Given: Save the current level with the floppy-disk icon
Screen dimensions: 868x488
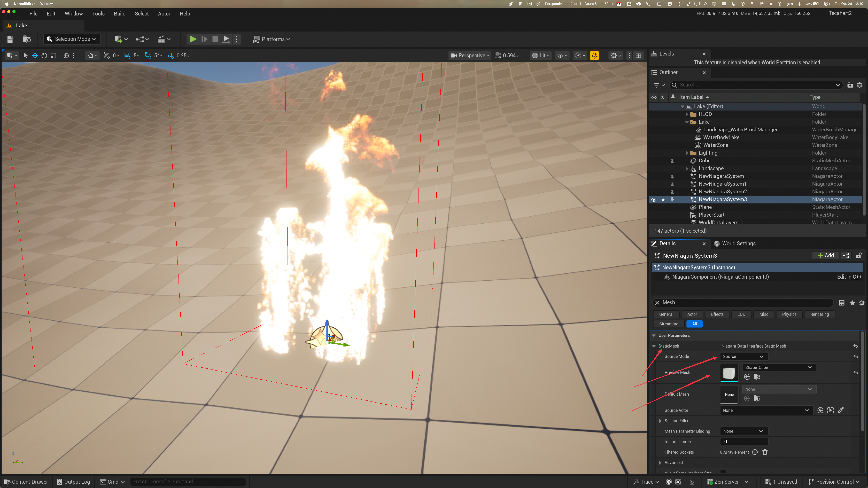Looking at the screenshot, I should coord(10,39).
